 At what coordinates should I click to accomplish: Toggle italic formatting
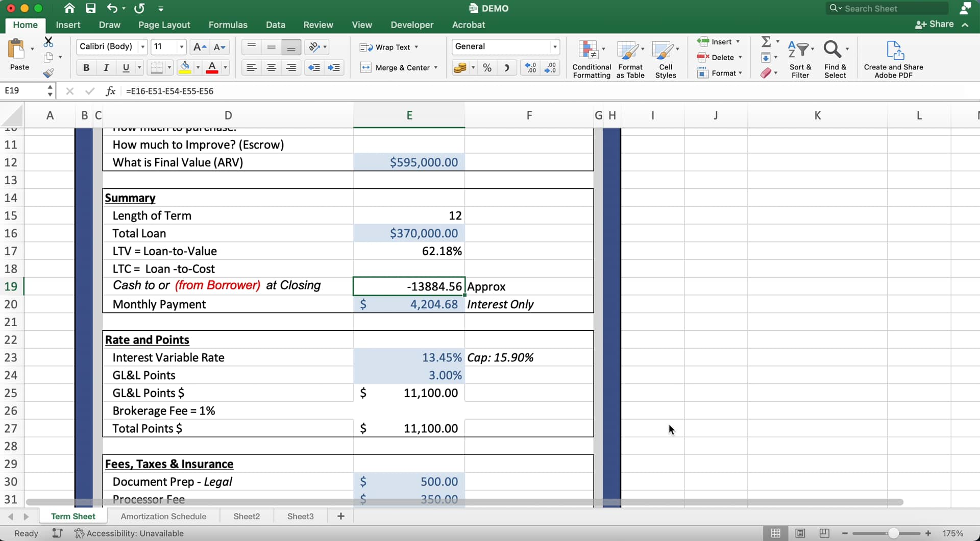[x=106, y=67]
